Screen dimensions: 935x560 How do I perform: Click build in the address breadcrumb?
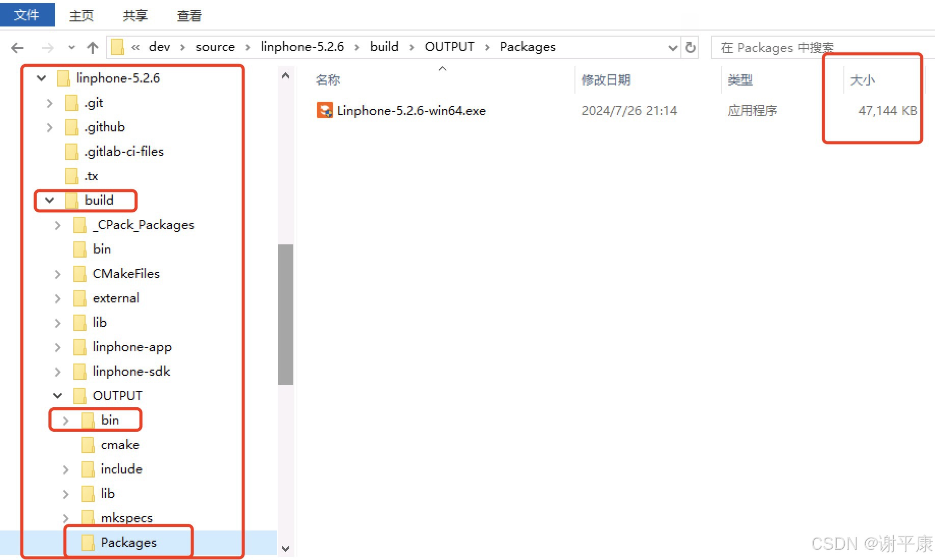[384, 47]
